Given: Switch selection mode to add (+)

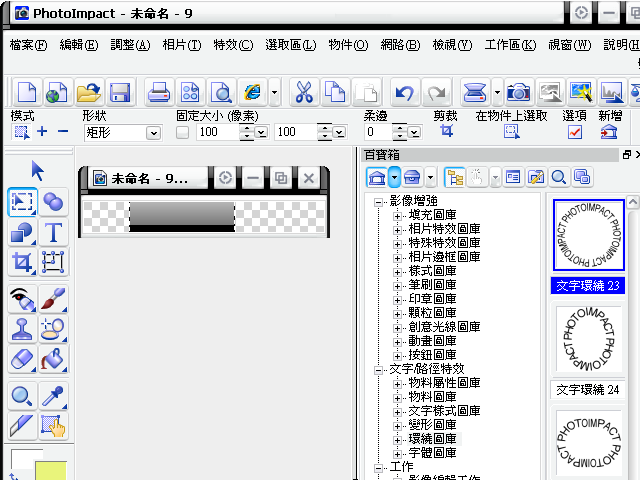Looking at the screenshot, I should coord(42,131).
